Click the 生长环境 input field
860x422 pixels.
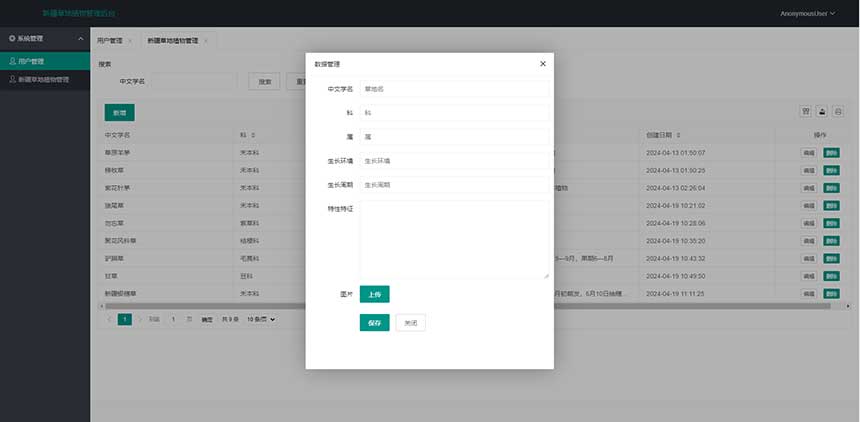pos(453,160)
